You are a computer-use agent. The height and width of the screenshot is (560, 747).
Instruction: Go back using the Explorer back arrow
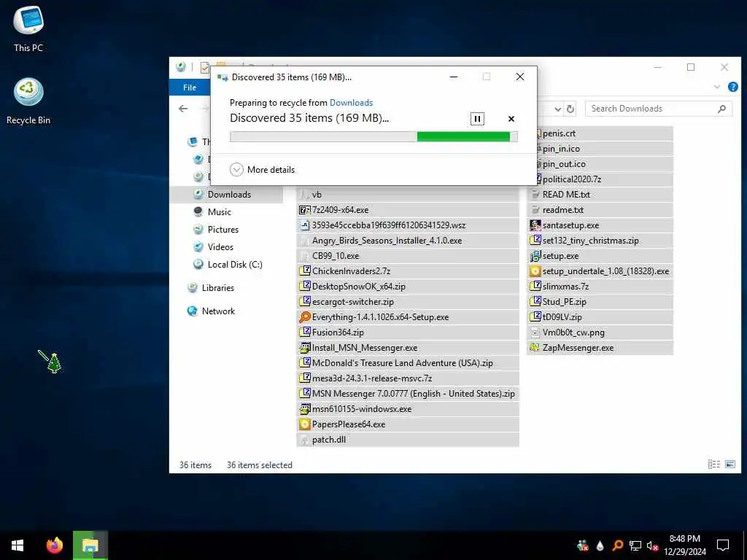pos(183,109)
